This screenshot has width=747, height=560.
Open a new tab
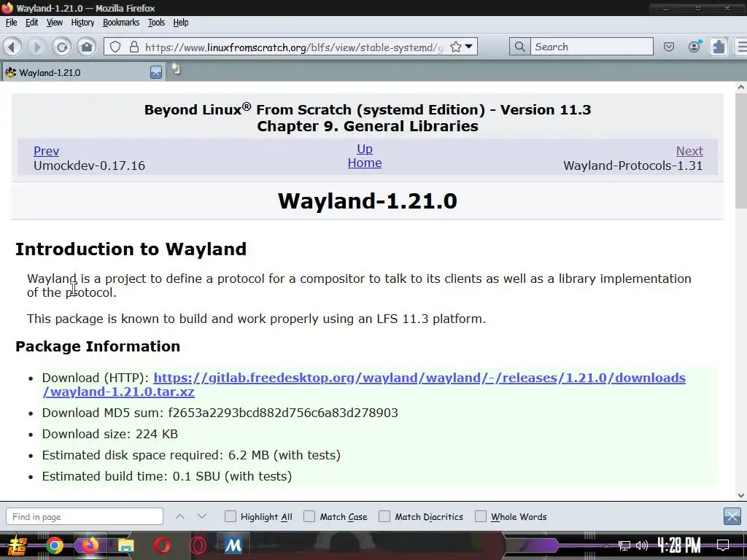177,69
